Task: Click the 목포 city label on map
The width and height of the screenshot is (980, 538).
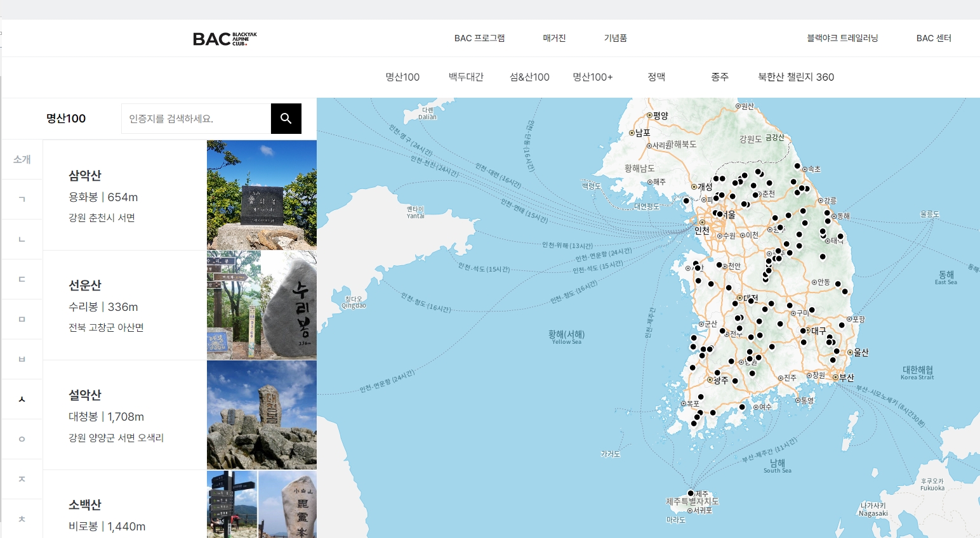Action: 692,403
